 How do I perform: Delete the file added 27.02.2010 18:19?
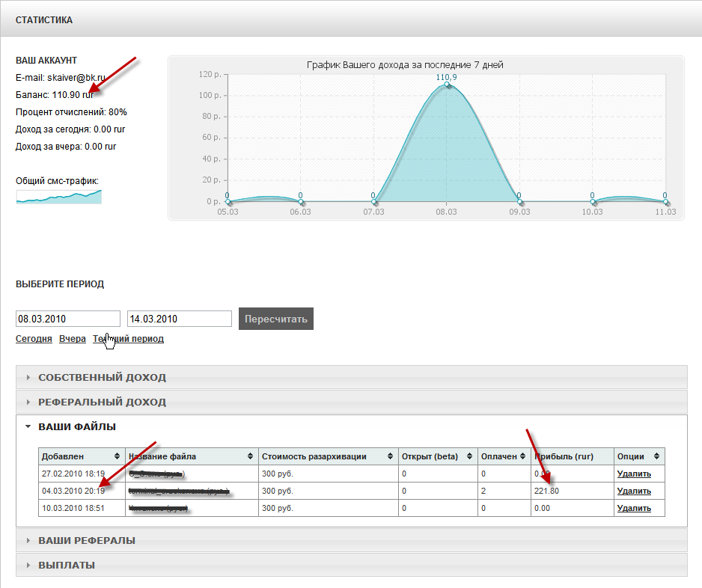[633, 474]
